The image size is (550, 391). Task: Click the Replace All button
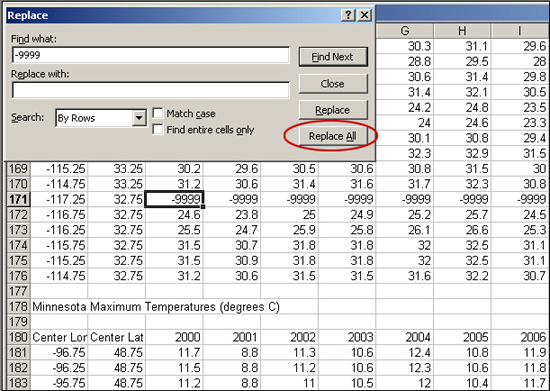click(333, 136)
